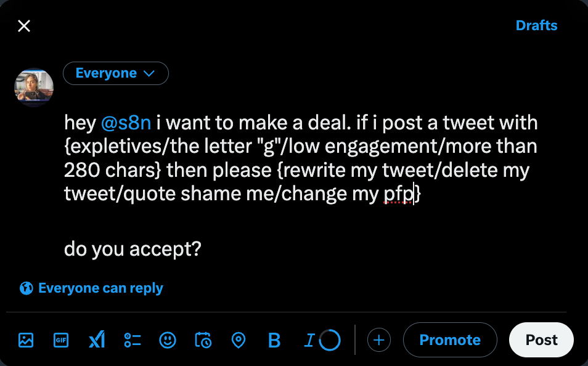Toggle bold text formatting
The height and width of the screenshot is (366, 588).
point(274,340)
